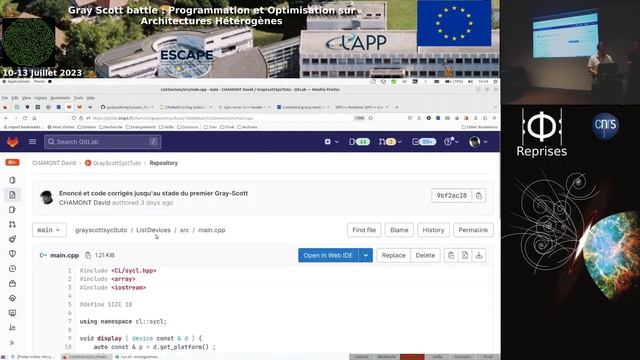
Task: Open Other Bookmarks folder
Action: point(480,127)
